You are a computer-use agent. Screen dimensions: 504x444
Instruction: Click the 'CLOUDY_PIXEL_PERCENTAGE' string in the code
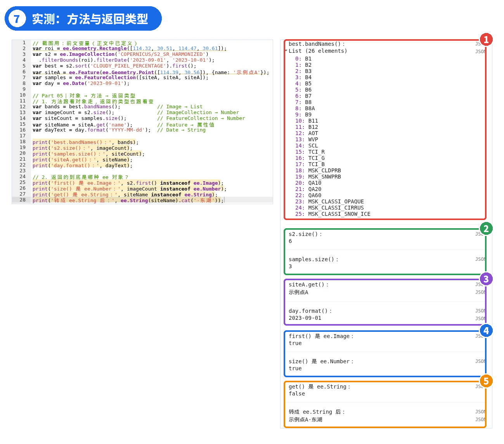point(128,66)
